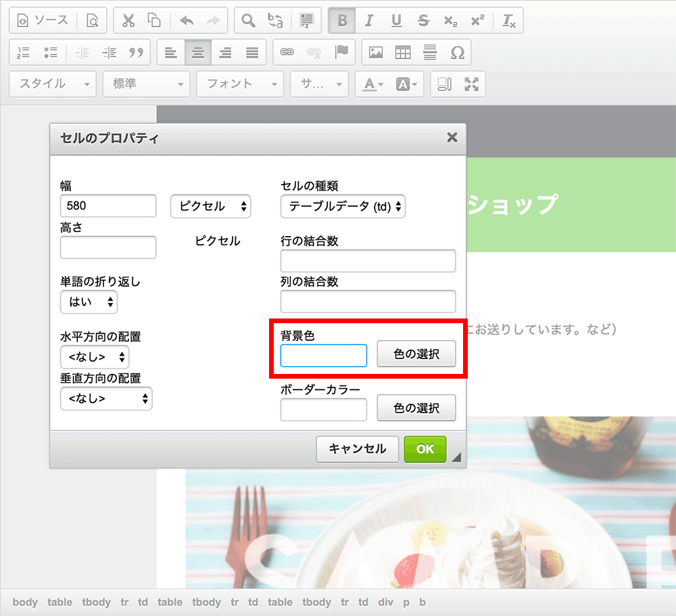The image size is (676, 616).
Task: Click 色の選択 button for 背景色
Action: tap(416, 354)
